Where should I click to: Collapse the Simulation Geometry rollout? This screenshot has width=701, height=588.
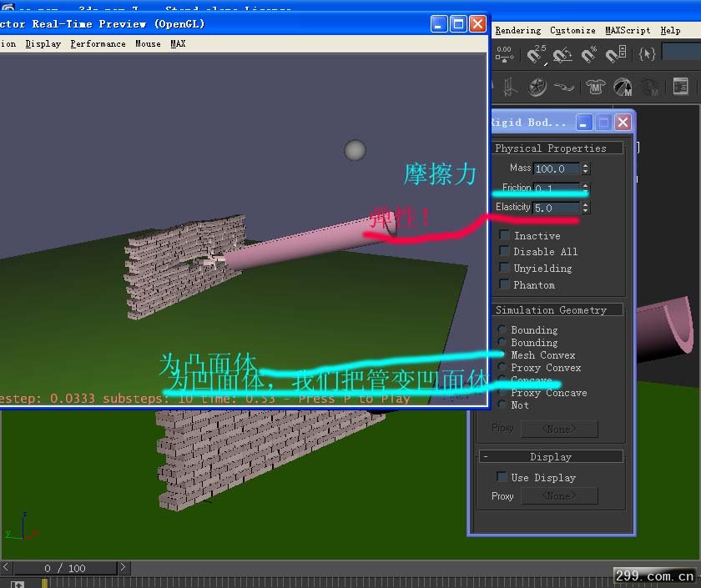557,309
